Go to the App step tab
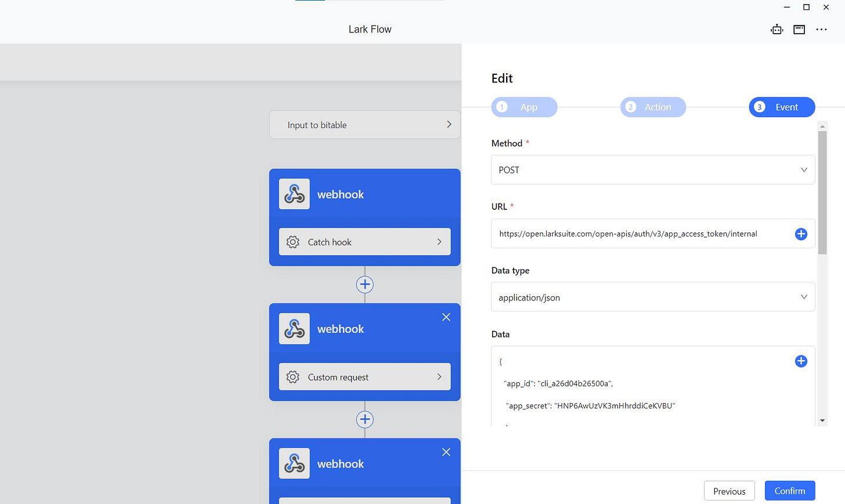The width and height of the screenshot is (845, 504). click(524, 107)
